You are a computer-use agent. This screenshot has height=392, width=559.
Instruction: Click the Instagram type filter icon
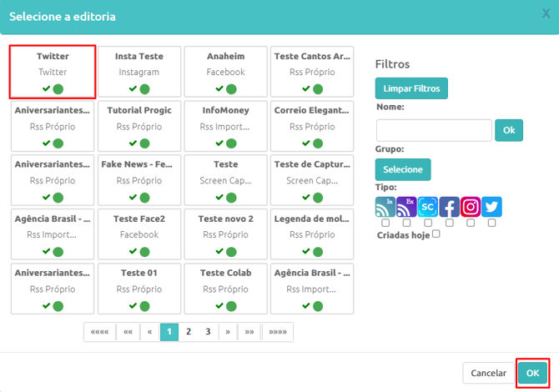pos(471,207)
